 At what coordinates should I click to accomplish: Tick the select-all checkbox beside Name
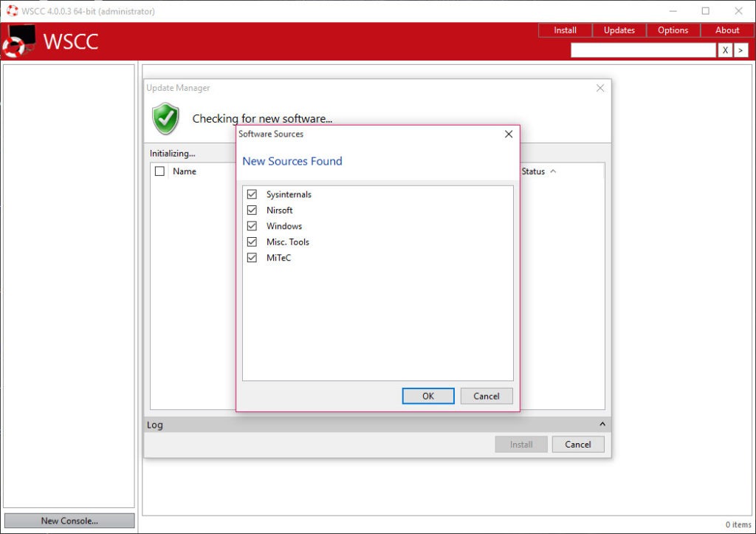click(159, 171)
